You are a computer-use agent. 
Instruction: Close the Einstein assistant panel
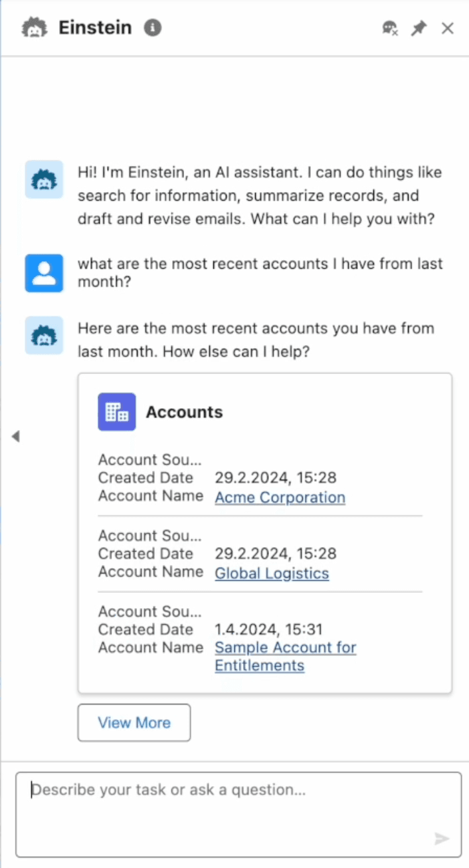448,28
